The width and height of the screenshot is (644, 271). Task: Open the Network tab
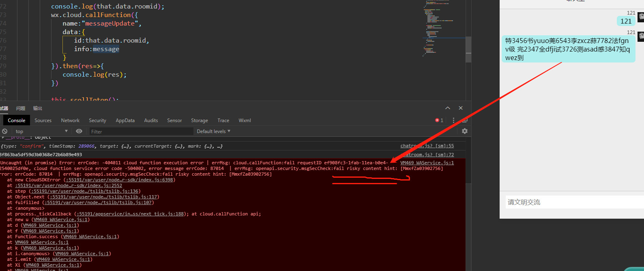[x=70, y=120]
